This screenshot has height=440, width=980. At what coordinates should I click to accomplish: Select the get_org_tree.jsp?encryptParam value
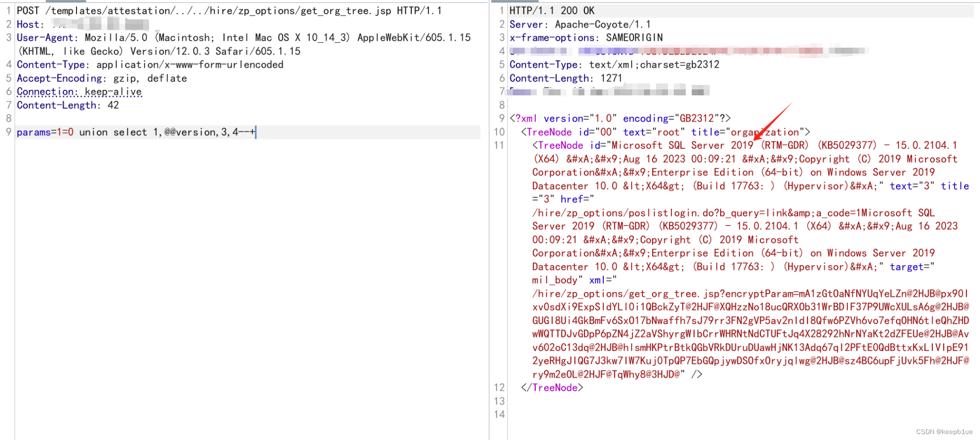coord(750,334)
